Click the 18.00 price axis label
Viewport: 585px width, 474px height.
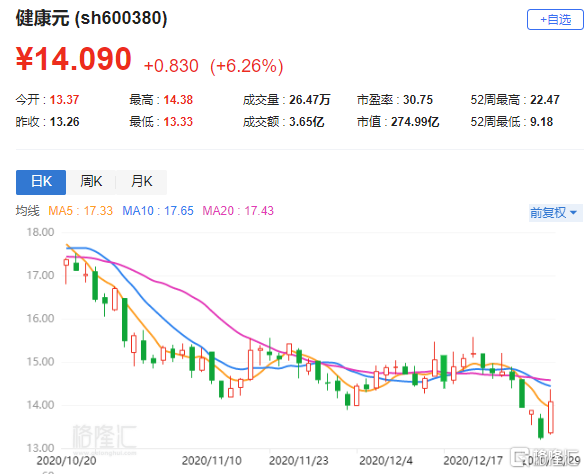coord(40,232)
